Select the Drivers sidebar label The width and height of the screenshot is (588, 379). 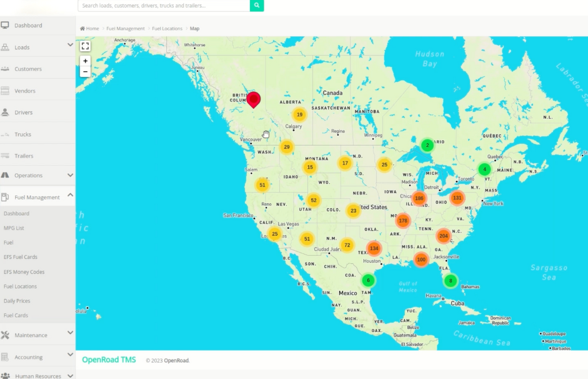[23, 113]
